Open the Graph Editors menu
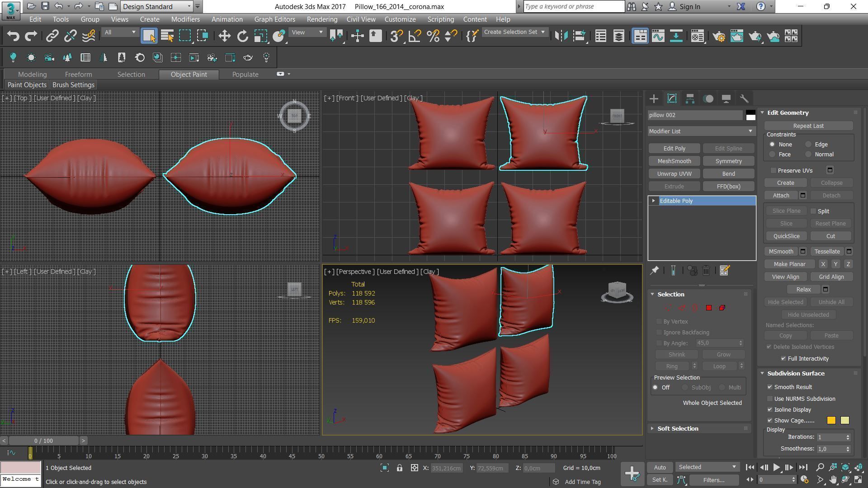This screenshot has height=488, width=868. (274, 19)
